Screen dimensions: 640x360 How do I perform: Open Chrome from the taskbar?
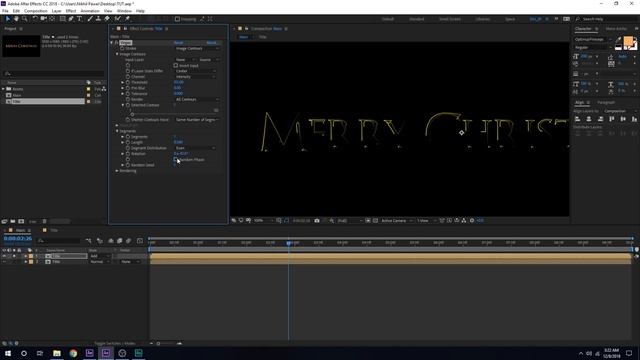(x=73, y=353)
